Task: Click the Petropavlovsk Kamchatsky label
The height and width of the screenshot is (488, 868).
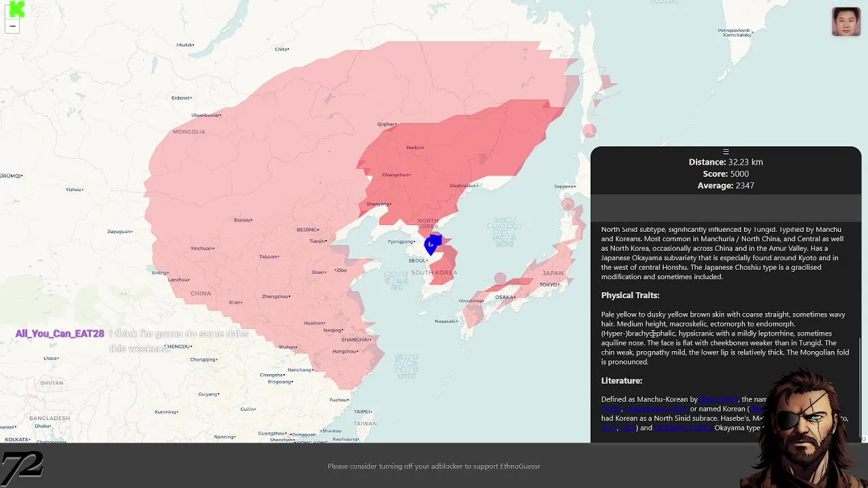Action: click(734, 32)
